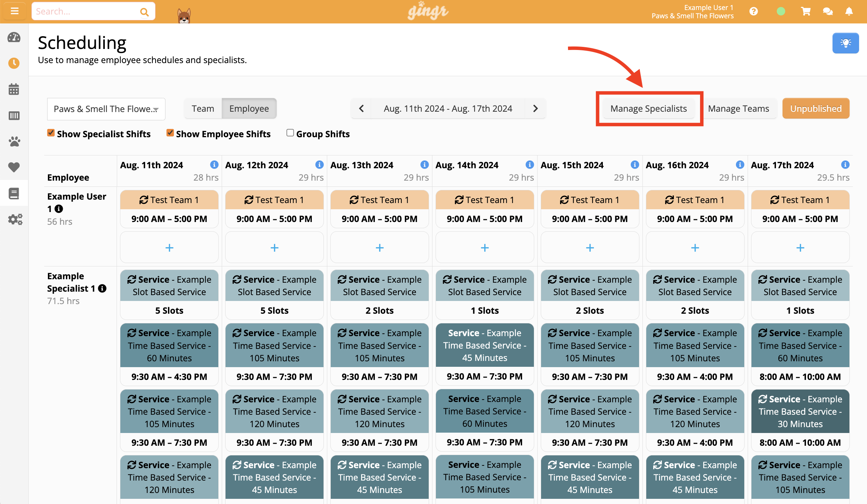Screen dimensions: 867x504
Task: Click the lightbulb tips button top right
Action: [x=845, y=43]
